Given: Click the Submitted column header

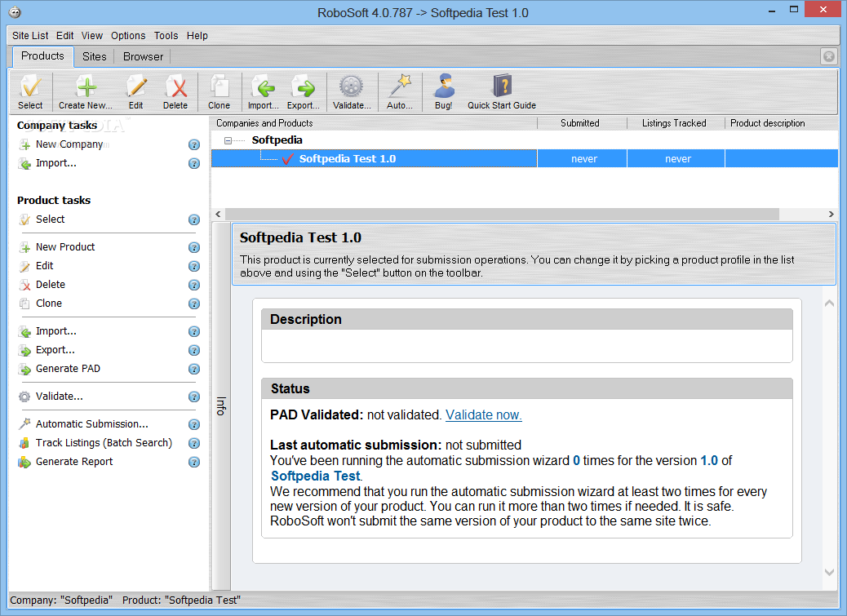Looking at the screenshot, I should (581, 123).
